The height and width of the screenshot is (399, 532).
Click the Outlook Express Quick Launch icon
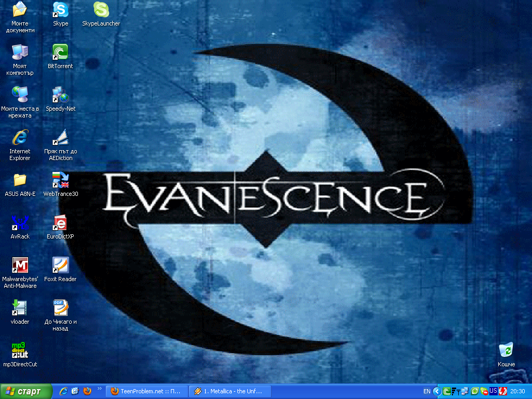75,391
